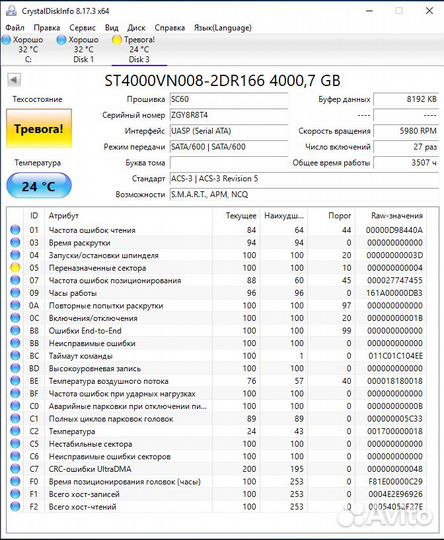This screenshot has height=540, width=444.
Task: Click status icon of attribute BB row
Action: click(15, 343)
